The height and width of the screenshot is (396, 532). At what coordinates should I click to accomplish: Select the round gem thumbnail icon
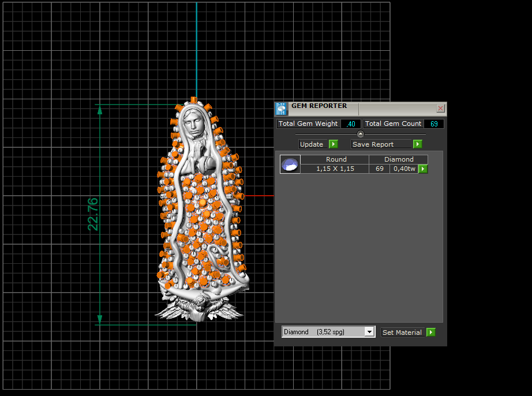point(290,165)
